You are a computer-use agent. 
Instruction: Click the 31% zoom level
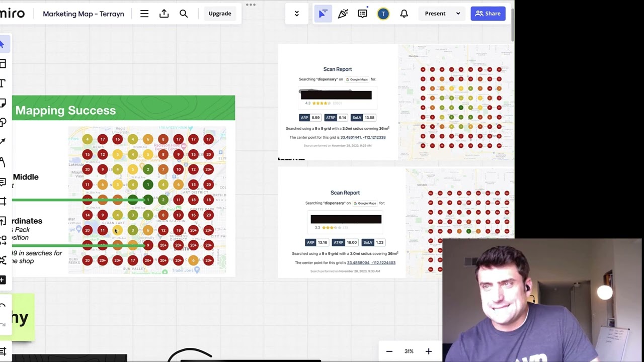click(409, 351)
